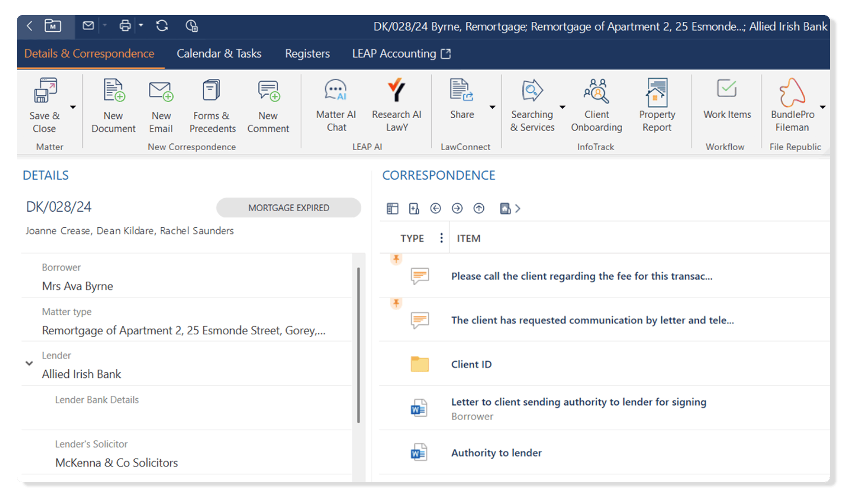Screen dimensions: 850x504
Task: Select Lender's Solicitor McKenna & Co Solicitors
Action: pos(186,453)
